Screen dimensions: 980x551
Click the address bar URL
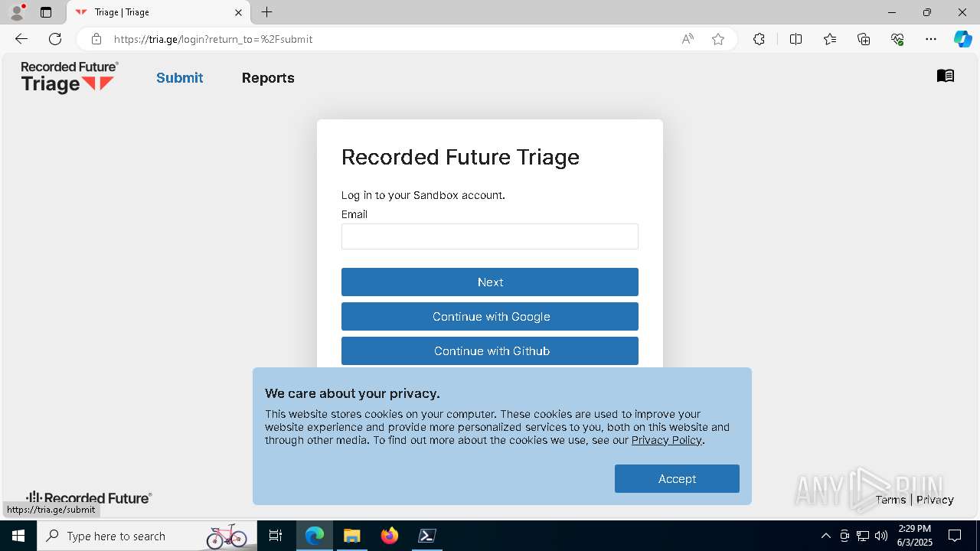click(x=213, y=39)
